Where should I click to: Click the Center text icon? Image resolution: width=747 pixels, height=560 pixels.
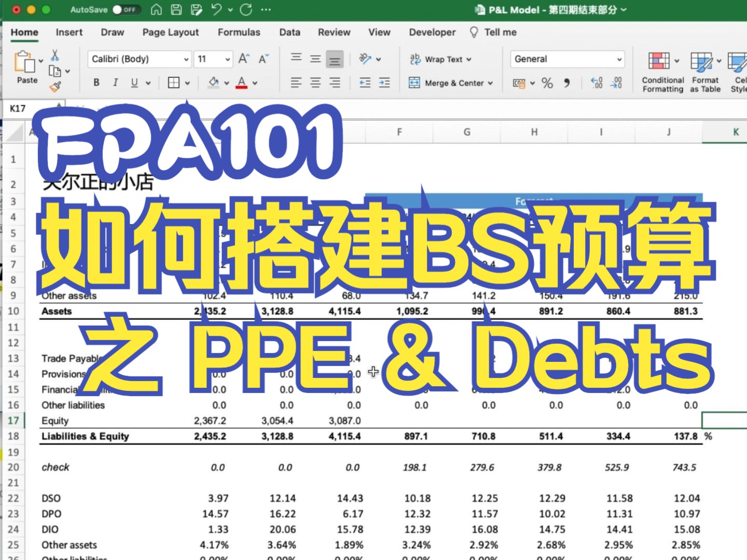[315, 82]
